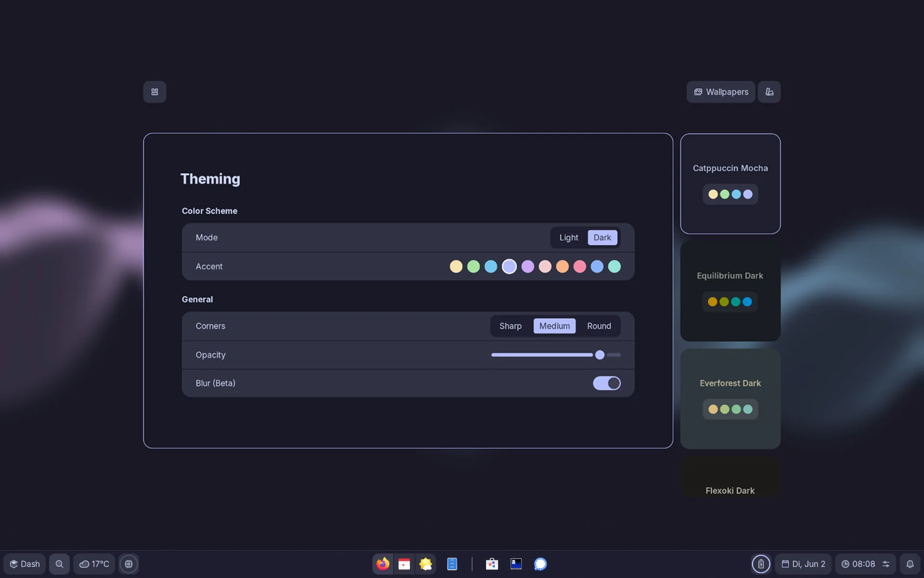Switch Mode to Light
Screen dimensions: 924x578
point(568,237)
